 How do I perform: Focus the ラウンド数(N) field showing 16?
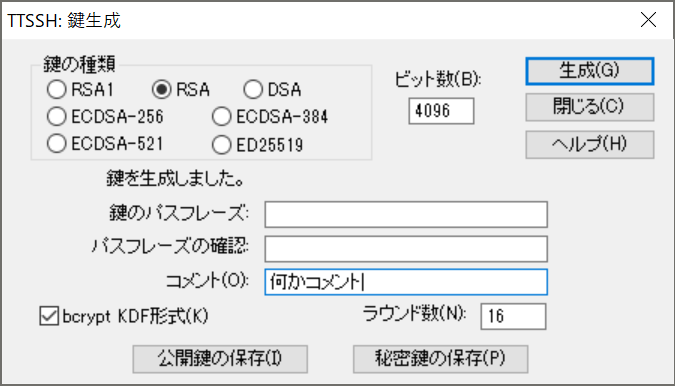[513, 316]
